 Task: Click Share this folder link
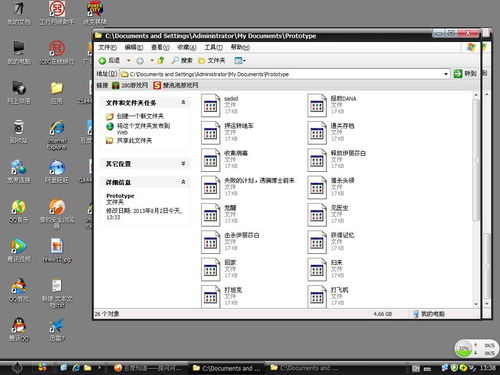coord(134,140)
